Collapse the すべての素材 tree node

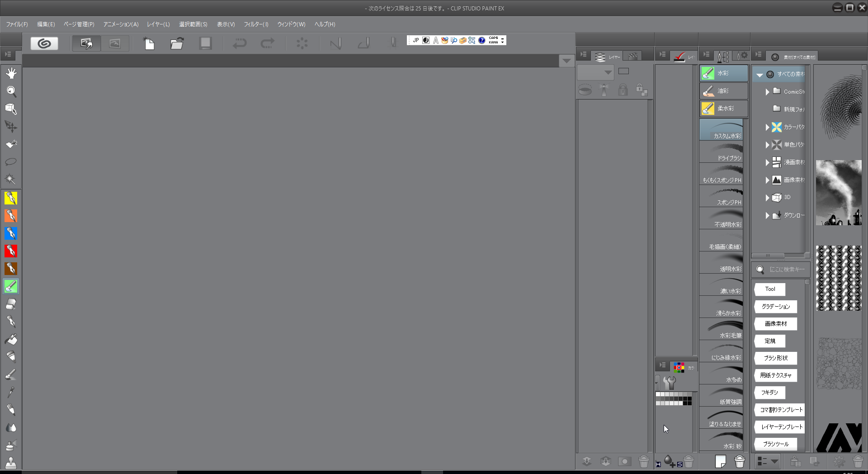(759, 75)
